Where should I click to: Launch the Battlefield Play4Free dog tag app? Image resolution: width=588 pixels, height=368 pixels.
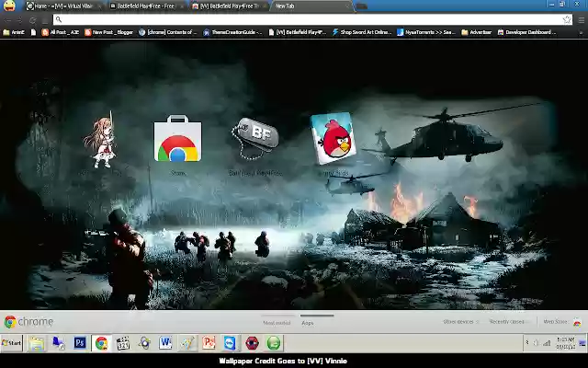255,138
